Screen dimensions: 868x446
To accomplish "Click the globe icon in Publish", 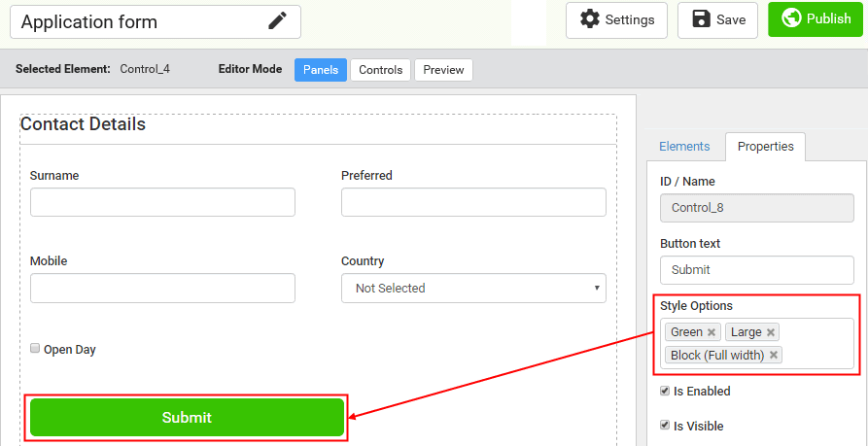I will click(x=791, y=18).
